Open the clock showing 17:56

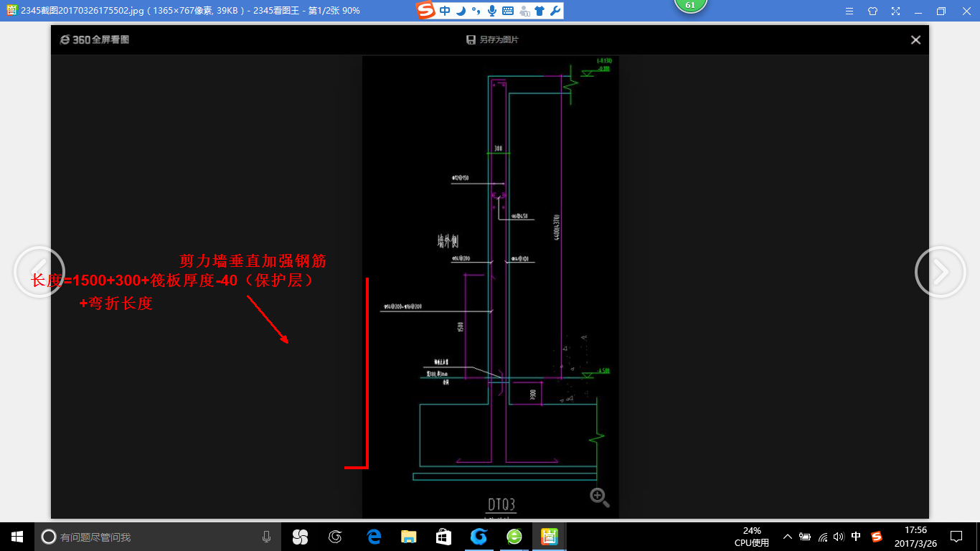tap(915, 537)
